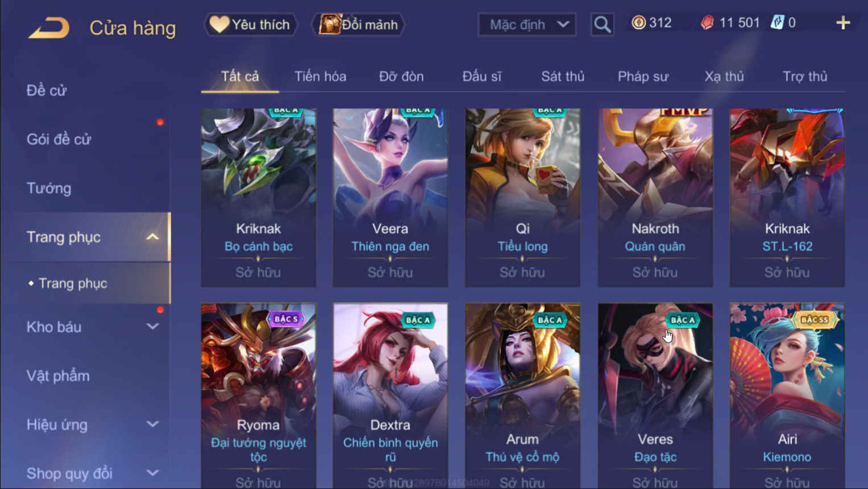
Task: Open Tướng in the sidebar
Action: pos(49,188)
